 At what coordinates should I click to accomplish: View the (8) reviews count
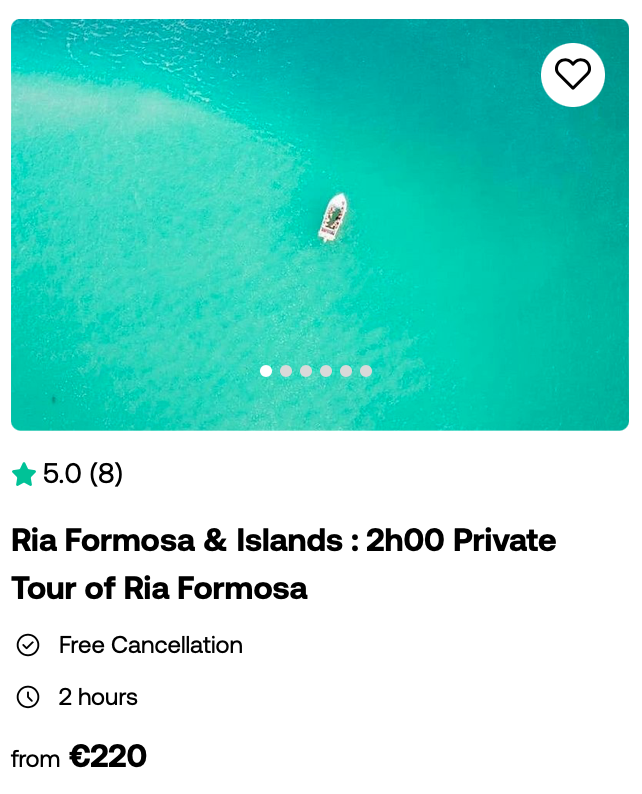coord(106,474)
